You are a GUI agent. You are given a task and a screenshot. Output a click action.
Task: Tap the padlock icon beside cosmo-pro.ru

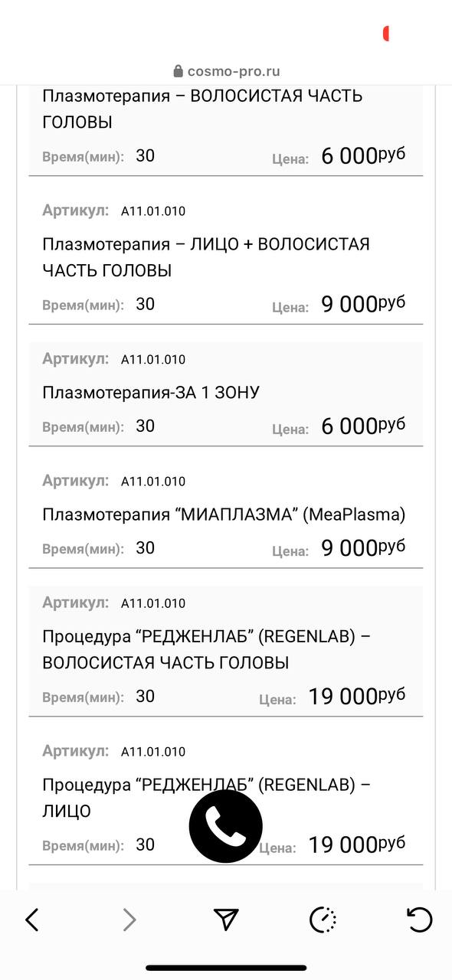179,71
